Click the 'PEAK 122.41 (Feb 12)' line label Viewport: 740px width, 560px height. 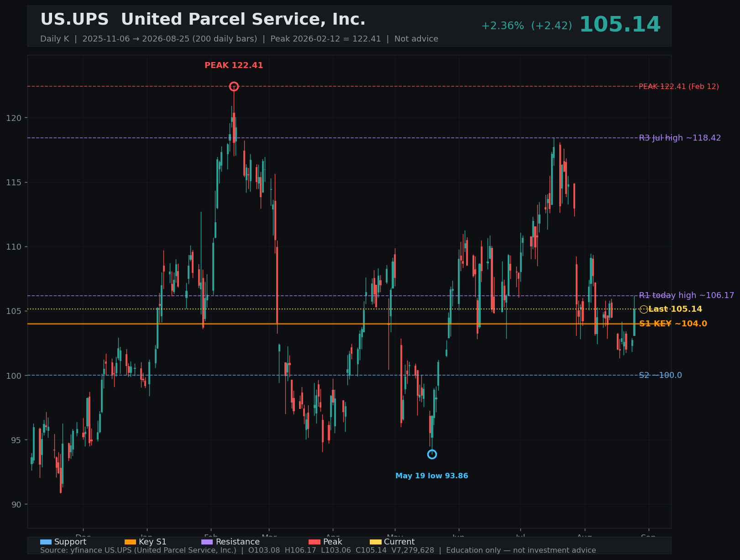tap(678, 86)
